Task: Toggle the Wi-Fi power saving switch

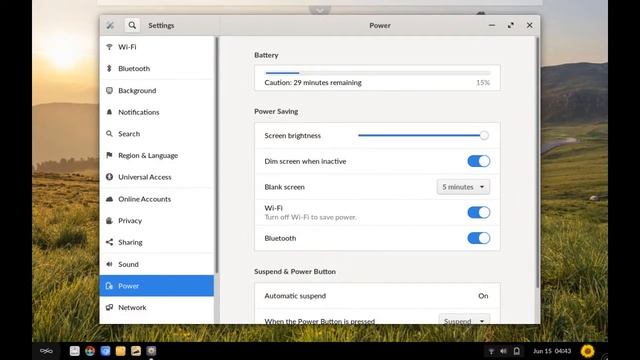Action: [x=478, y=212]
